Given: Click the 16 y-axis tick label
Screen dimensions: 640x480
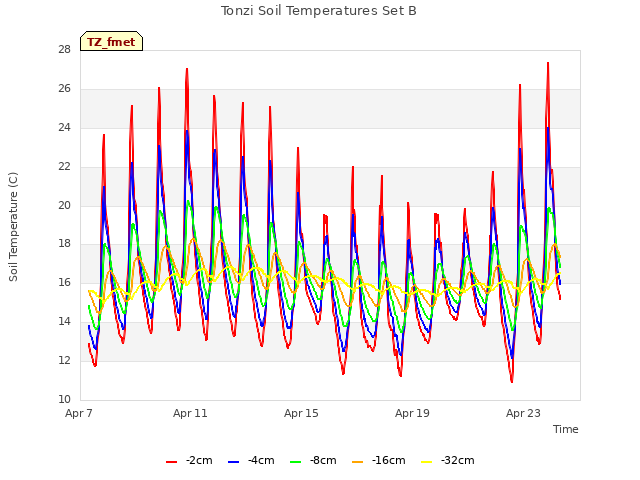Looking at the screenshot, I should point(64,282).
